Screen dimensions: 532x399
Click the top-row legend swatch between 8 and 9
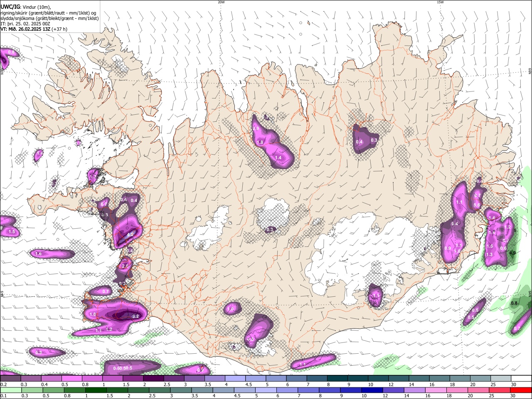pyautogui.click(x=337, y=379)
